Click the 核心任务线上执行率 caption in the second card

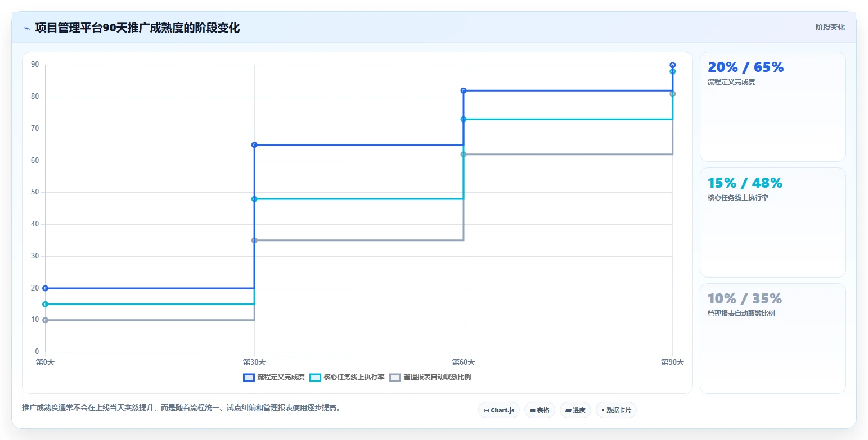[x=737, y=198]
